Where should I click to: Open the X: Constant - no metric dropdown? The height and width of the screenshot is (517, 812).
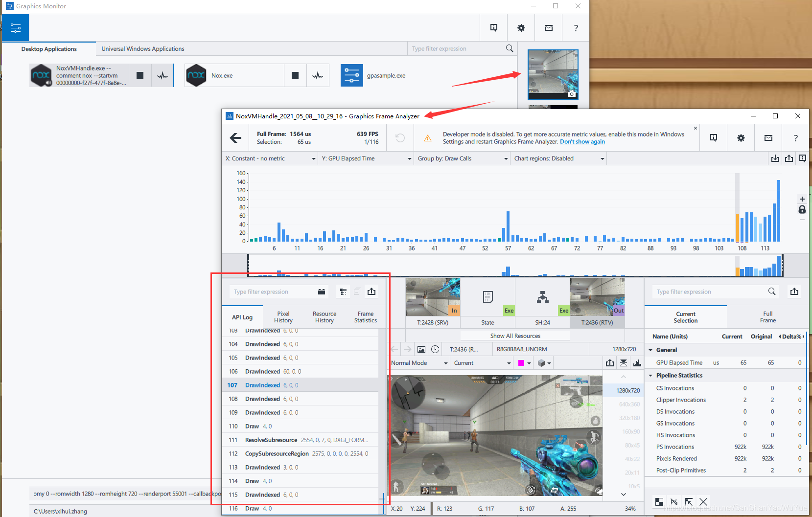coord(271,158)
